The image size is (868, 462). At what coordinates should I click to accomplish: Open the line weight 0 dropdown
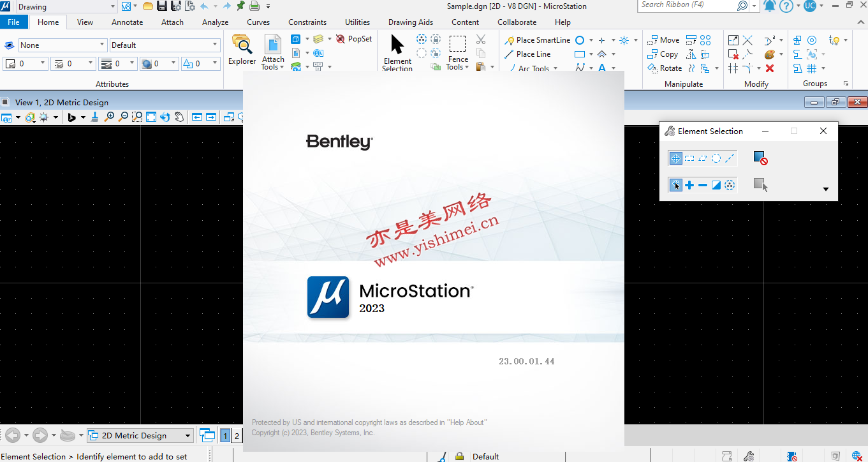tap(132, 63)
